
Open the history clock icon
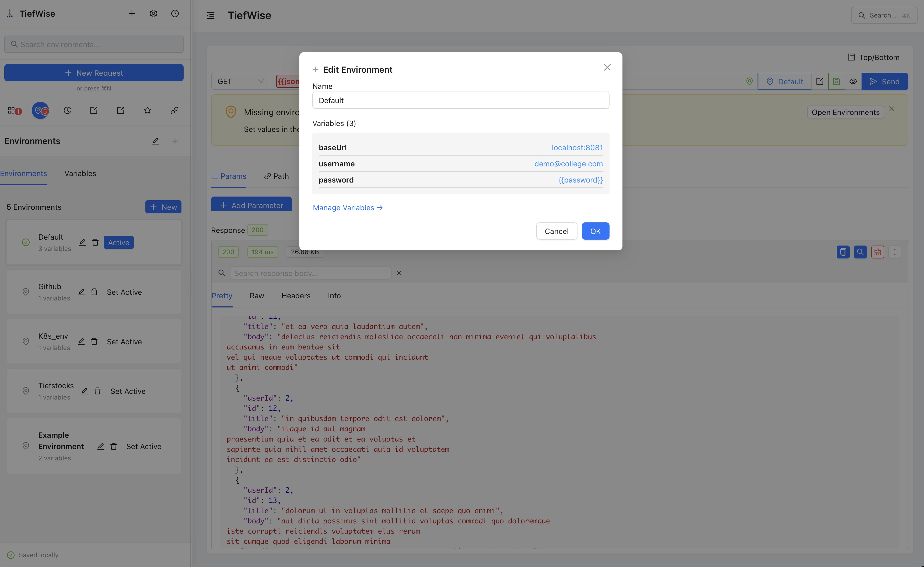tap(67, 111)
